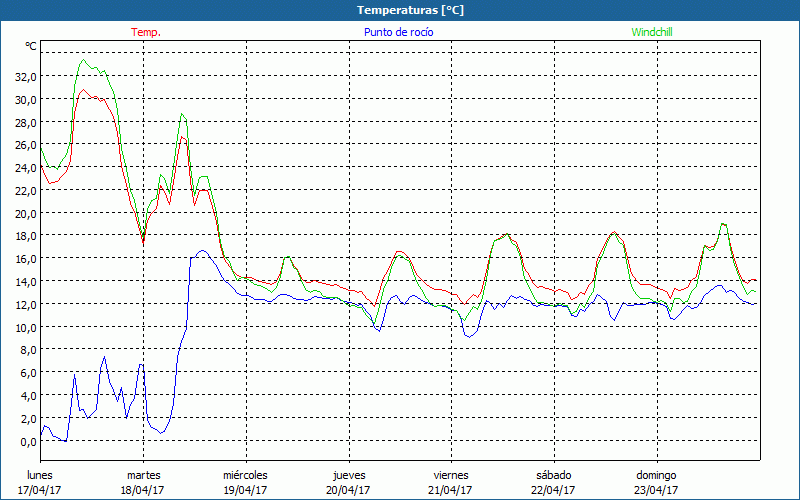Select the domingo day label
Image resolution: width=800 pixels, height=500 pixels.
point(656,475)
